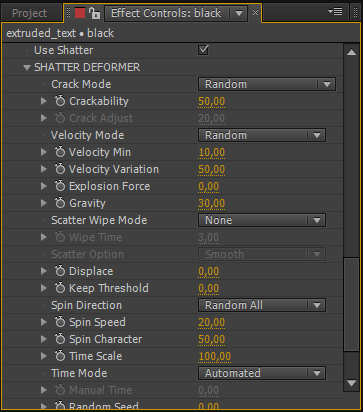Click the Use Shatter label
The width and height of the screenshot is (363, 412).
coord(64,50)
